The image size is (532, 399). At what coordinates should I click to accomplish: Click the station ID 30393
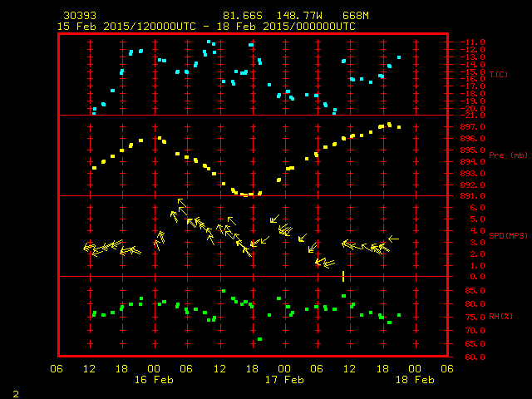(x=80, y=16)
